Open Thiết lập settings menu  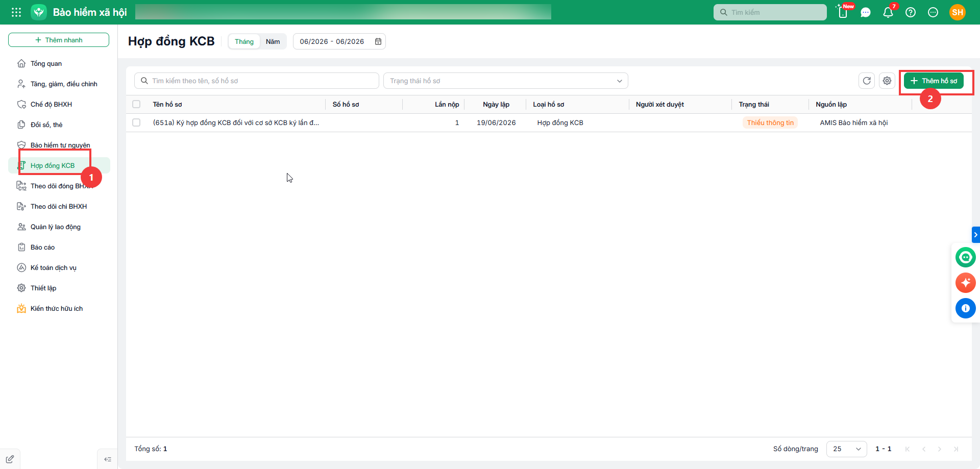click(x=59, y=288)
